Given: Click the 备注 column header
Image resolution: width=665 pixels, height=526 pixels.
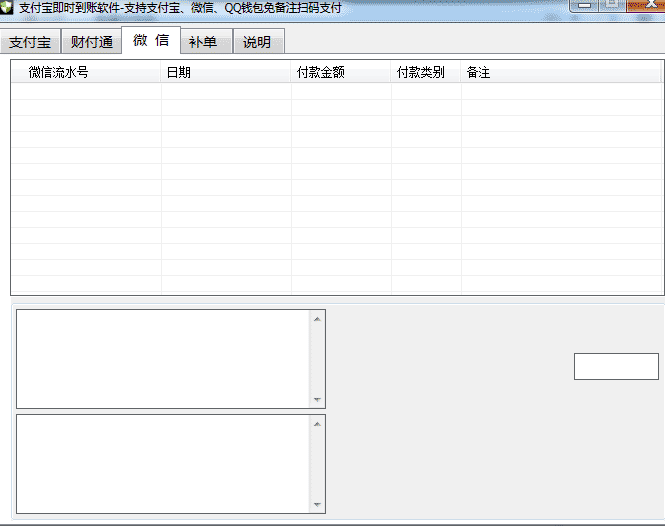Looking at the screenshot, I should pyautogui.click(x=561, y=72).
